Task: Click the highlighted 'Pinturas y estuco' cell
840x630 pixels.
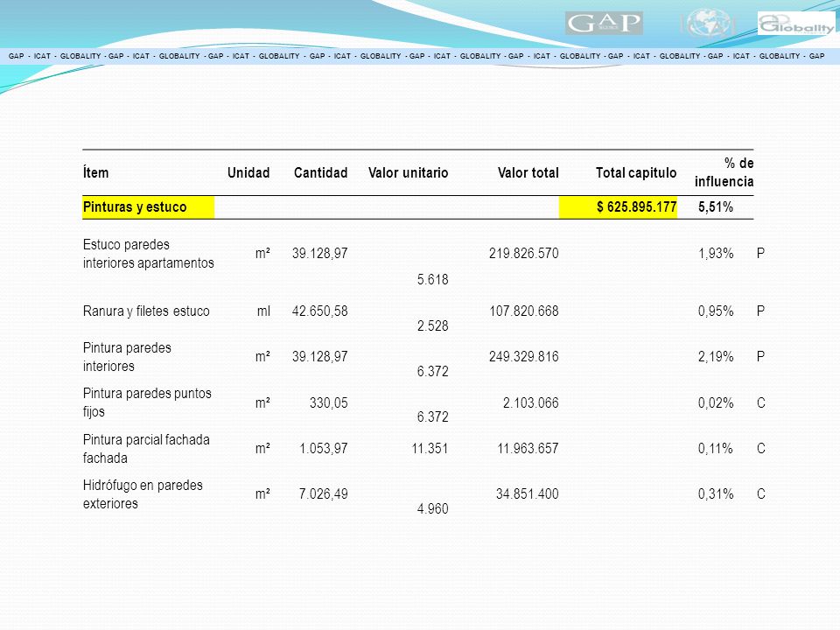Action: point(149,207)
